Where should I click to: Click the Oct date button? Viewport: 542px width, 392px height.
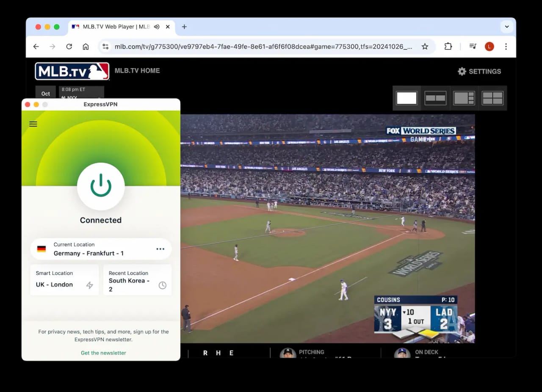[46, 93]
